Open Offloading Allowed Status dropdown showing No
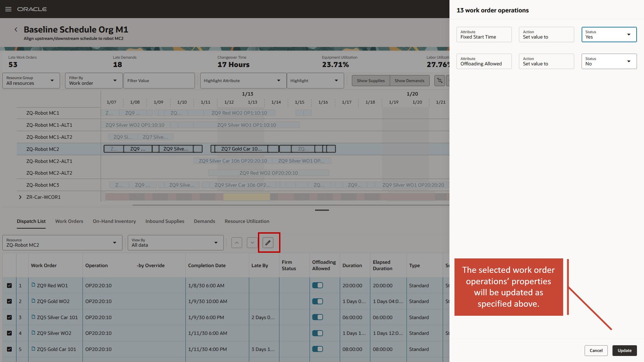 [x=609, y=61]
